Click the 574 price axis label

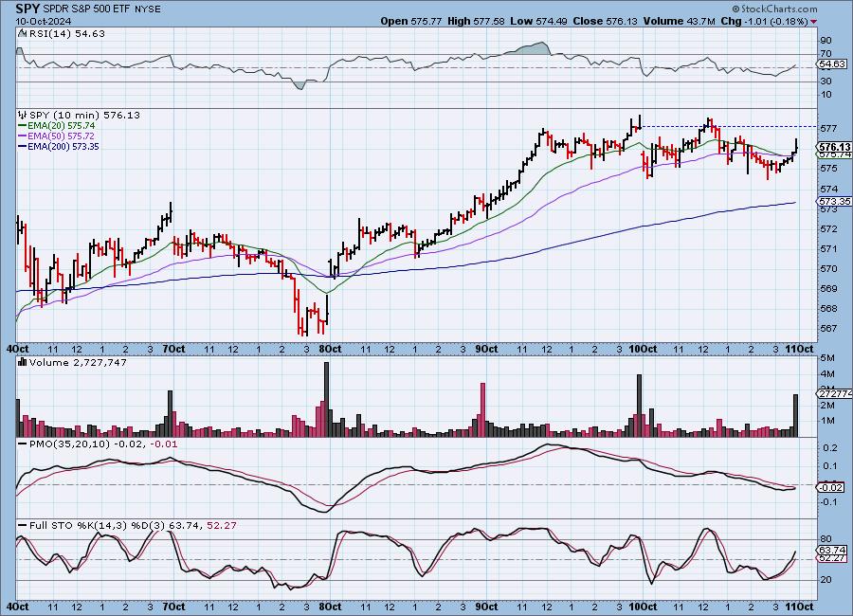point(828,189)
